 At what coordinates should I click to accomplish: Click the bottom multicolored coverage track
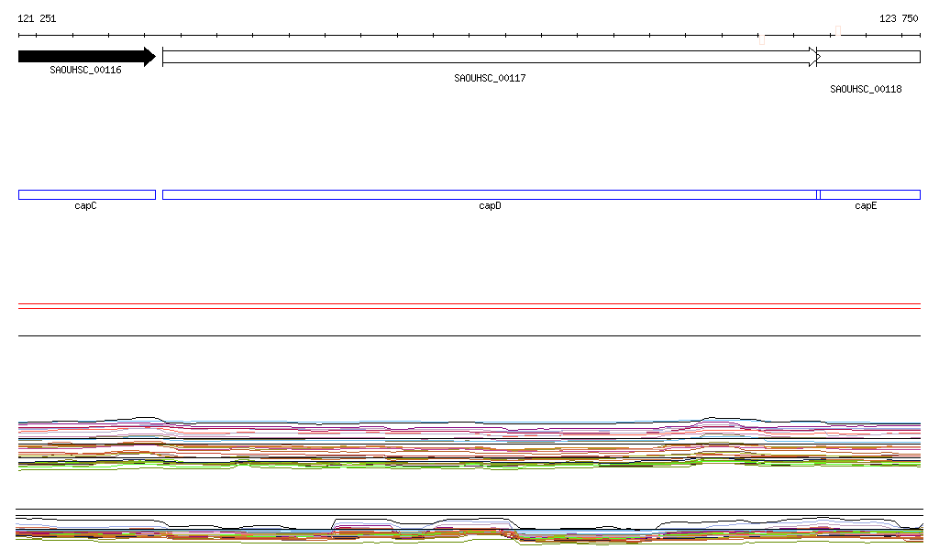(469, 532)
